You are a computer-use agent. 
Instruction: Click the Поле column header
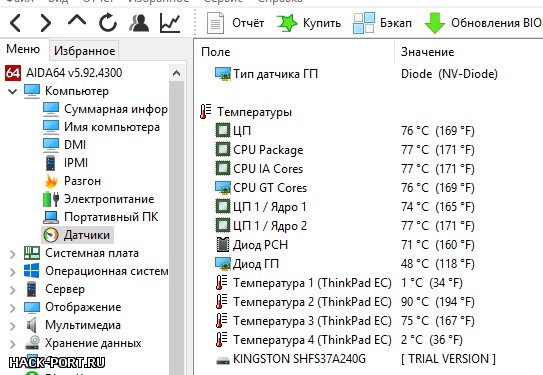click(x=215, y=52)
